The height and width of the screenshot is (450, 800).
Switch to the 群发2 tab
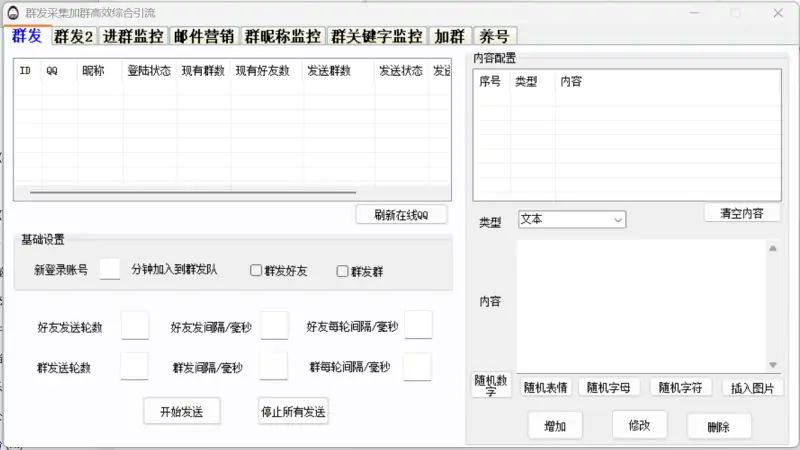(x=73, y=37)
